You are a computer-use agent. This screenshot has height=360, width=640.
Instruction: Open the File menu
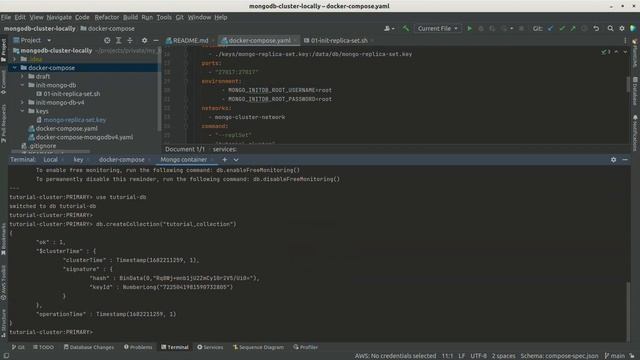6,17
